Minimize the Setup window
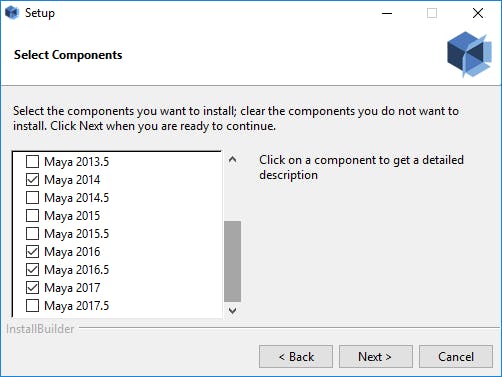This screenshot has height=377, width=502. point(387,13)
